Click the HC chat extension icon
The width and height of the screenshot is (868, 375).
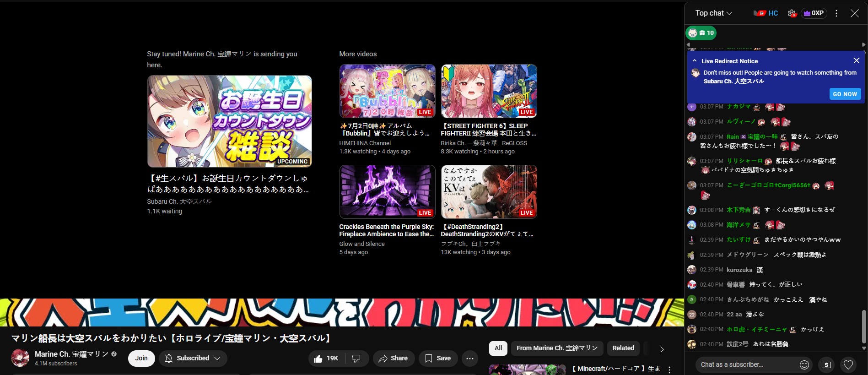coord(766,13)
